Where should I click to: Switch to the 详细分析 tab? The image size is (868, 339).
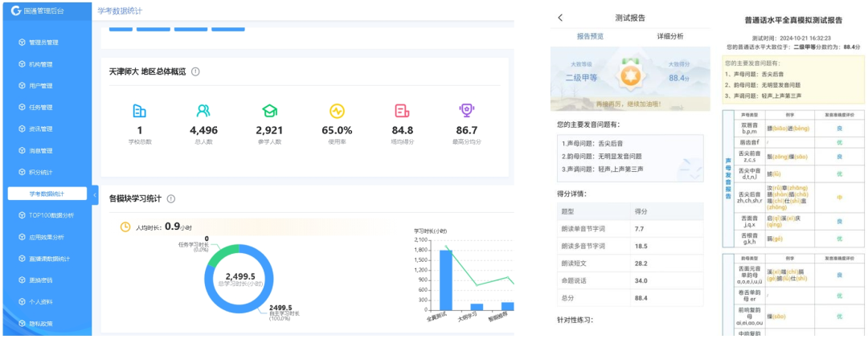tap(669, 36)
